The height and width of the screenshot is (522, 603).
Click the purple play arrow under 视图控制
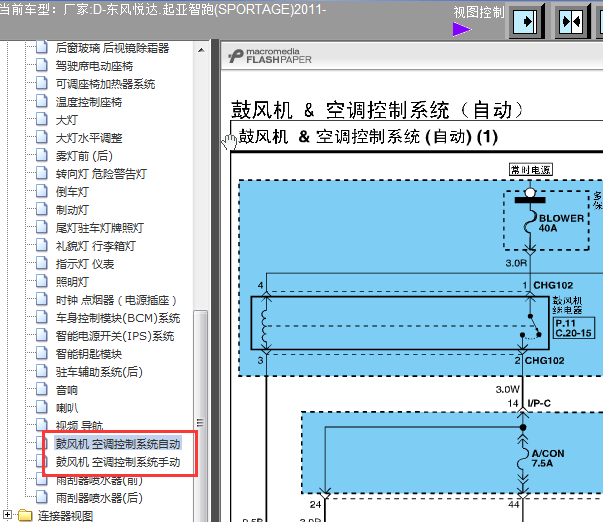pos(462,29)
